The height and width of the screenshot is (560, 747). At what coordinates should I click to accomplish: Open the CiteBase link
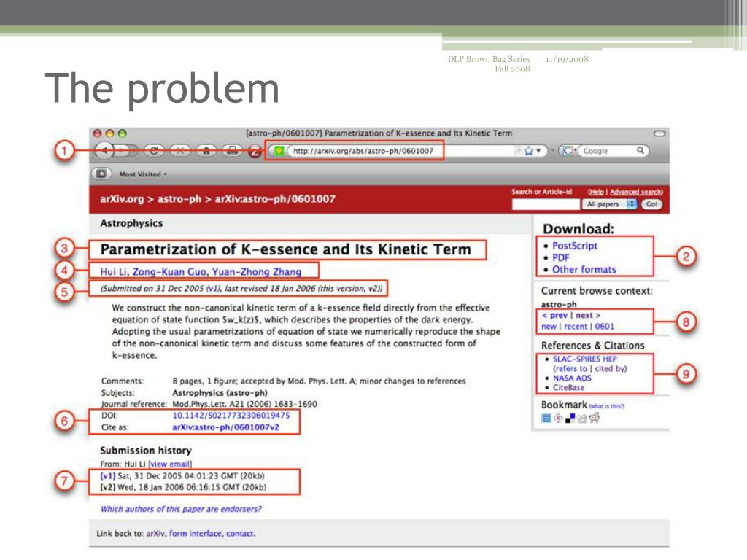pyautogui.click(x=568, y=388)
